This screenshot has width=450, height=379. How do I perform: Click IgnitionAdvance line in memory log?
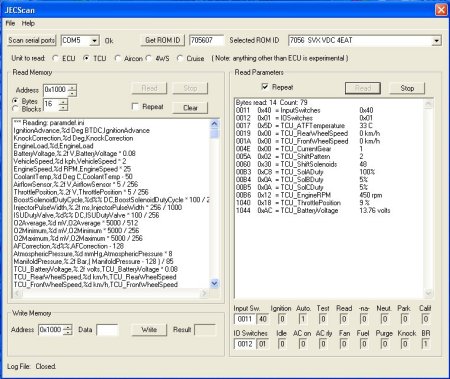click(x=82, y=131)
